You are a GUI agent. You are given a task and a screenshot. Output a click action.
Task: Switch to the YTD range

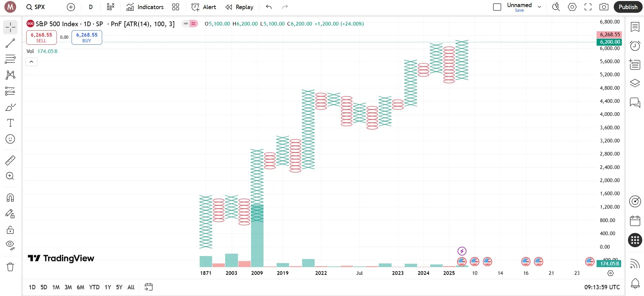[94, 287]
